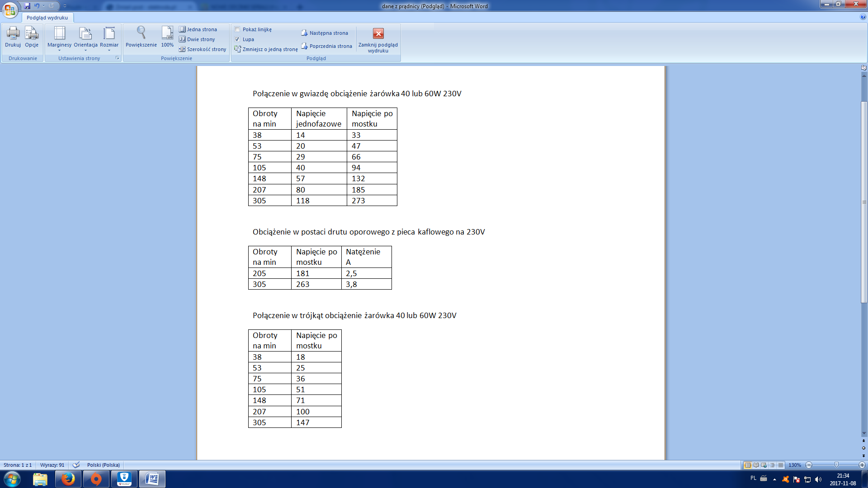This screenshot has height=488, width=868.
Task: Open Firefox from the taskbar
Action: click(68, 479)
